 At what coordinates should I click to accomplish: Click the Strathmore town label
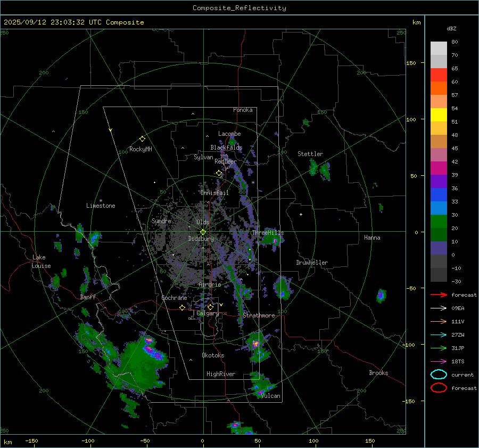tap(259, 315)
